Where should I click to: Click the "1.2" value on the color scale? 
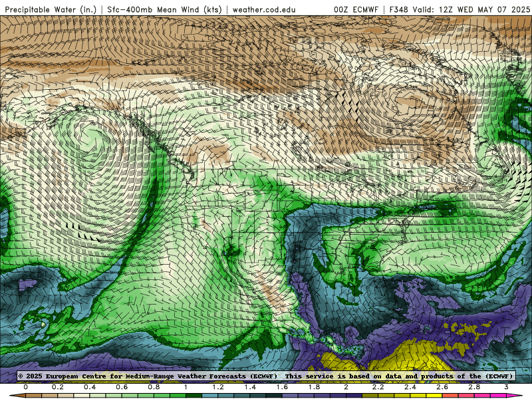coord(218,387)
